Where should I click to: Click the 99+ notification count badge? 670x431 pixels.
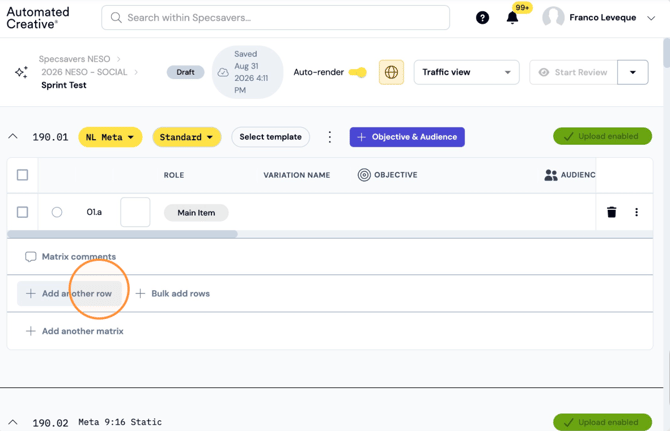[x=522, y=8]
